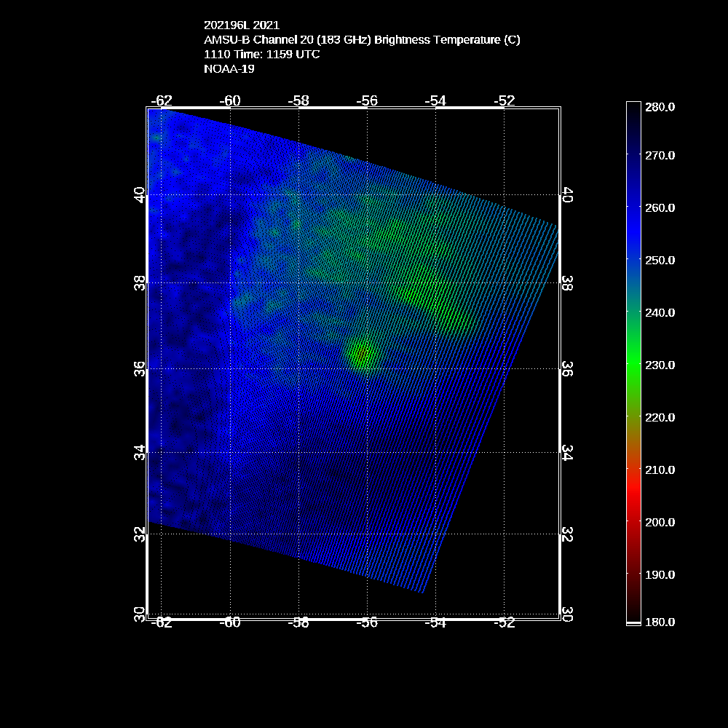This screenshot has width=728, height=728.
Task: Click the -52 label on bottom axis
Action: click(504, 622)
